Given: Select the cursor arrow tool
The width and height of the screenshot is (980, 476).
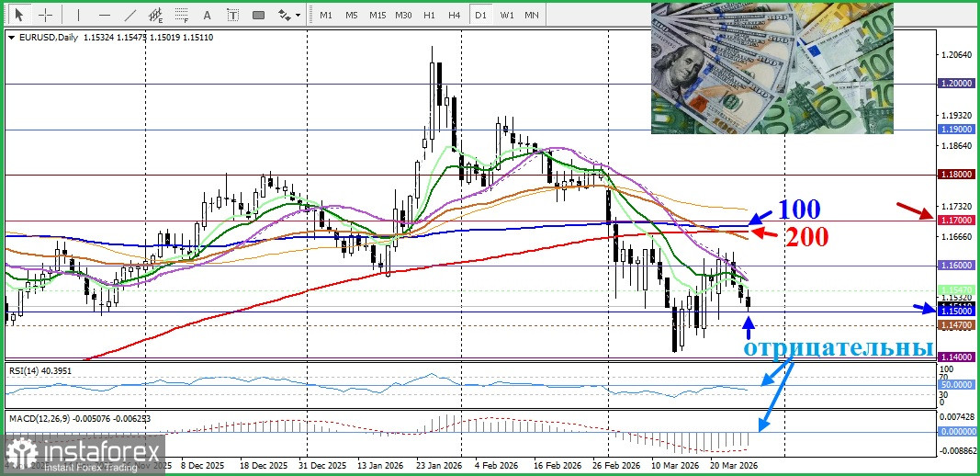Looking at the screenshot, I should (19, 15).
